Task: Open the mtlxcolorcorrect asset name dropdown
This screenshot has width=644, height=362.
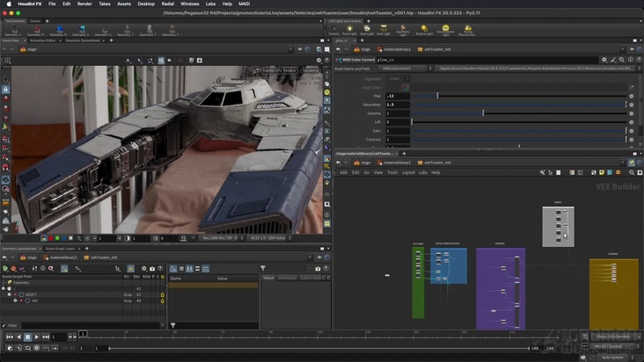Action: tap(406, 69)
